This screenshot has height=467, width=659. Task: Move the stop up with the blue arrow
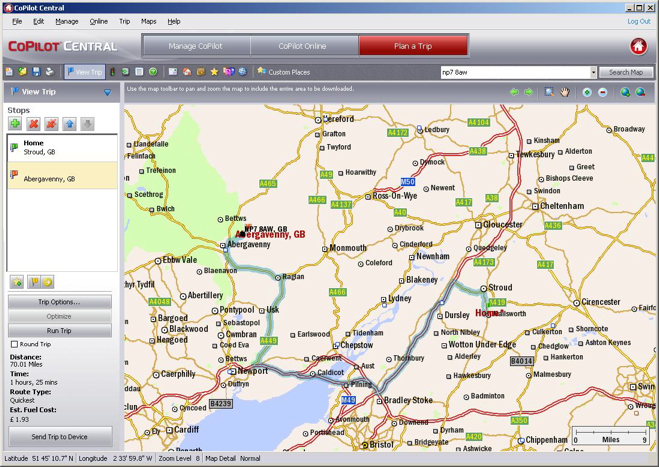pos(69,124)
